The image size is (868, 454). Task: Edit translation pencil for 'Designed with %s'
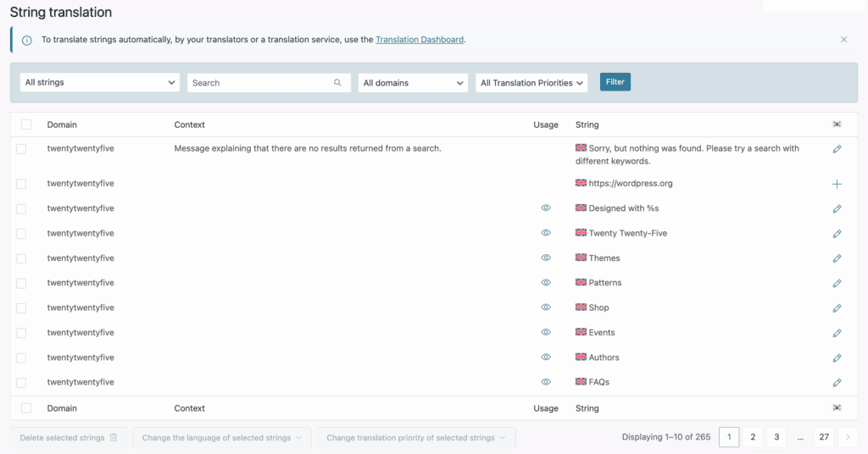837,209
